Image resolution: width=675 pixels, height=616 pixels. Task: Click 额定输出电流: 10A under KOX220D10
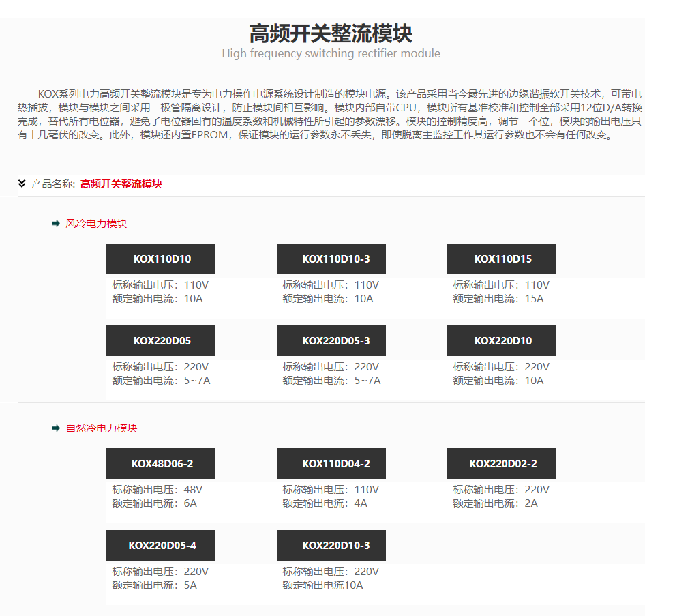[x=498, y=381]
